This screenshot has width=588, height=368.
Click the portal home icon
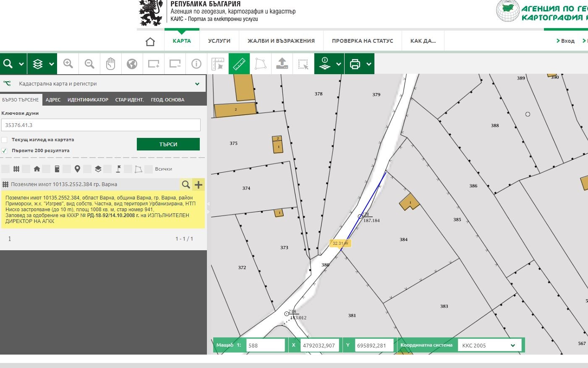(x=150, y=41)
